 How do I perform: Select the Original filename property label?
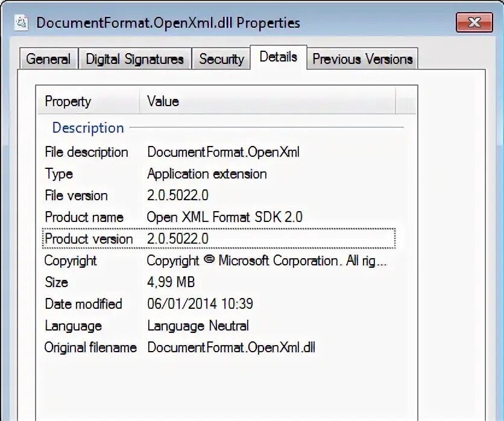click(x=90, y=347)
